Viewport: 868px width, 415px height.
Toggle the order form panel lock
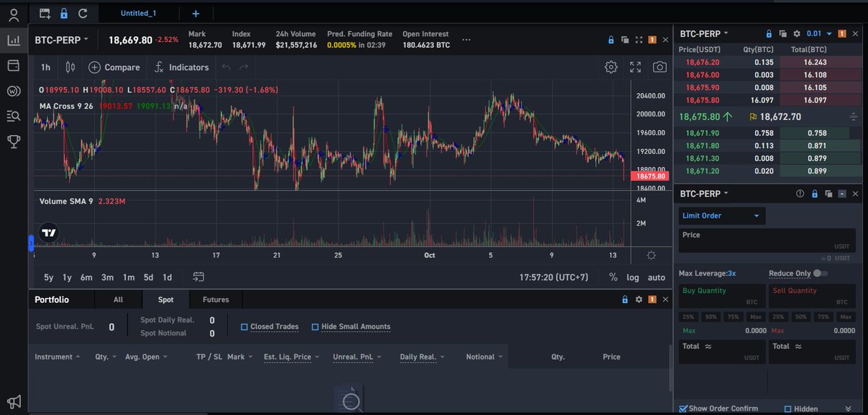(x=814, y=194)
